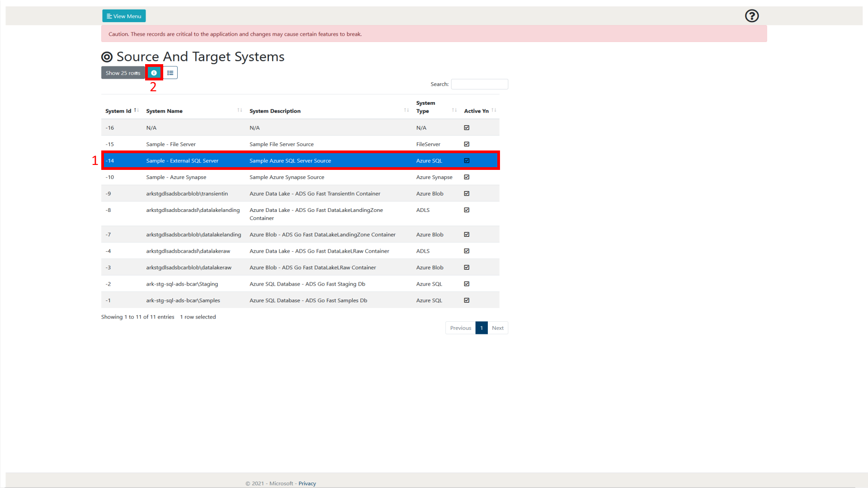Toggle Active checkbox for arkstgdlsadsbcaradsl\datalakelanding
868x488 pixels.
point(467,210)
